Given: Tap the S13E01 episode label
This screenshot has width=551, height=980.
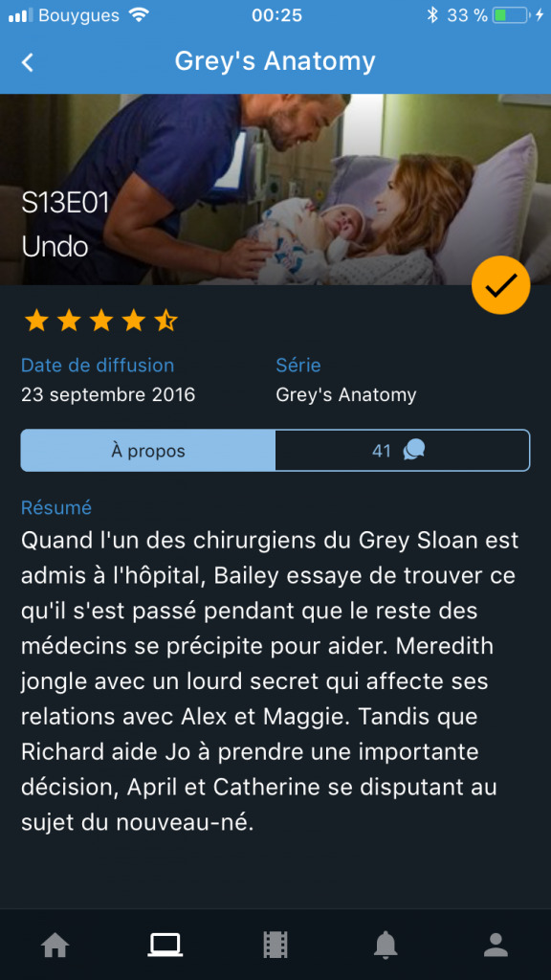Looking at the screenshot, I should pyautogui.click(x=66, y=204).
